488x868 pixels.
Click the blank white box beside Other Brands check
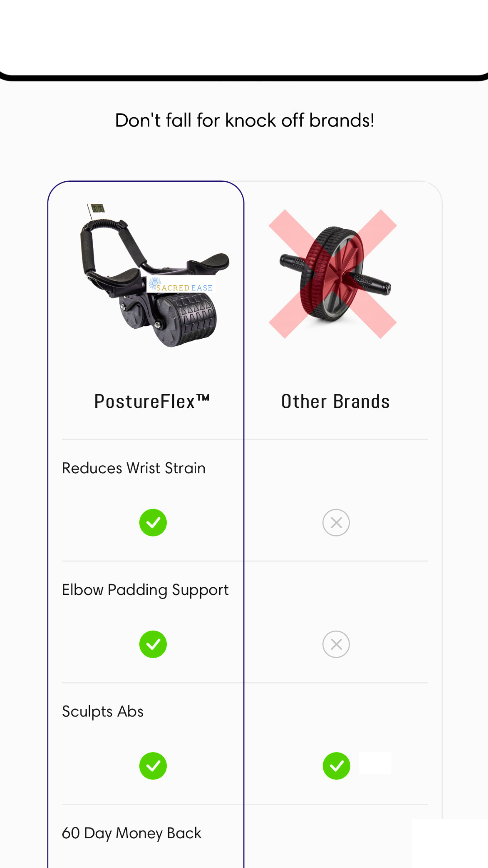tap(375, 763)
